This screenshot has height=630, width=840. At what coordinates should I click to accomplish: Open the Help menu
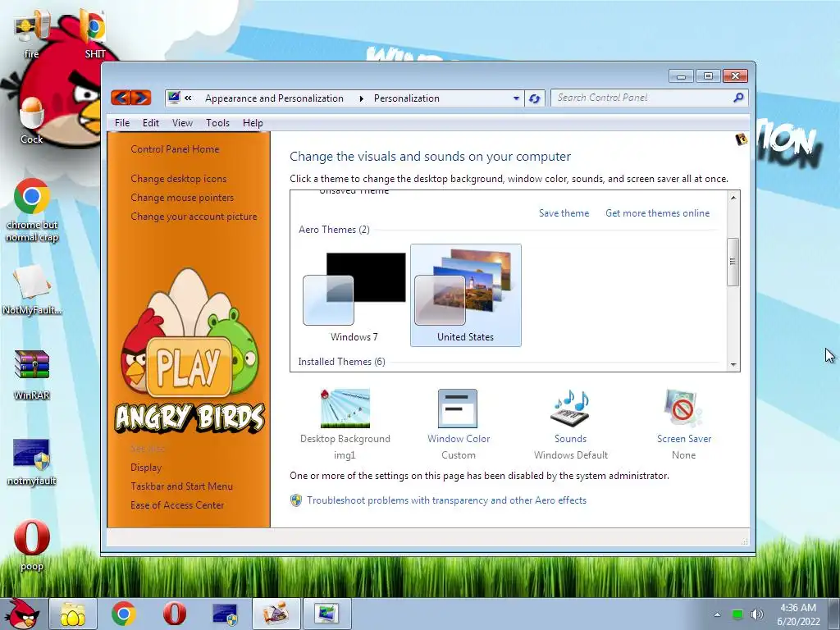253,123
